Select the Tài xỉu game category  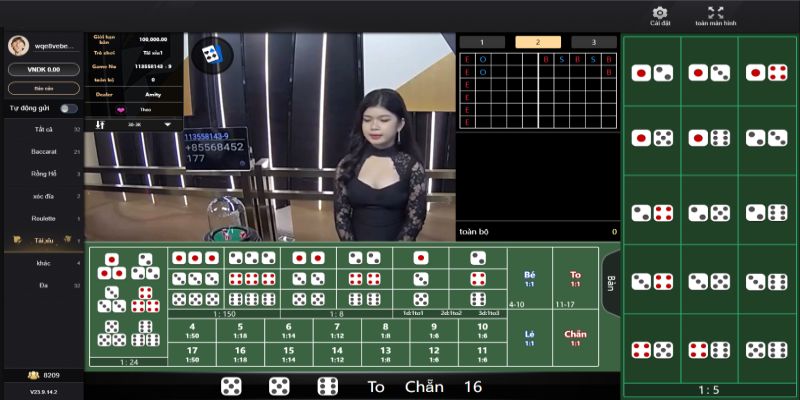[x=44, y=240]
